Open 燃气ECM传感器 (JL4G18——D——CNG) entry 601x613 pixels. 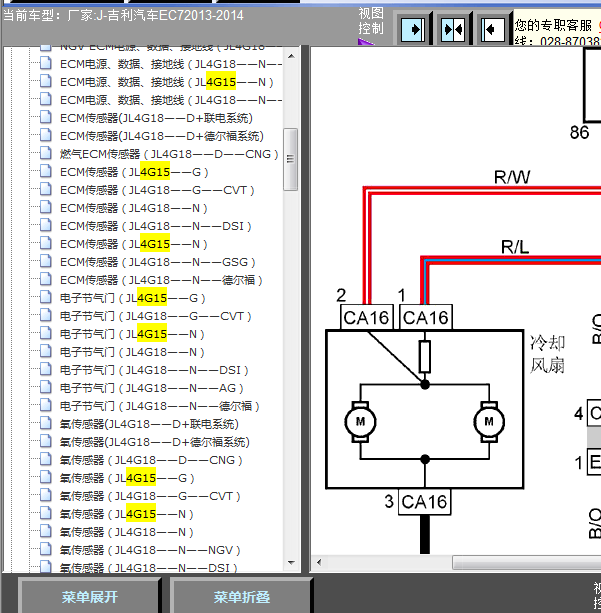[x=169, y=154]
